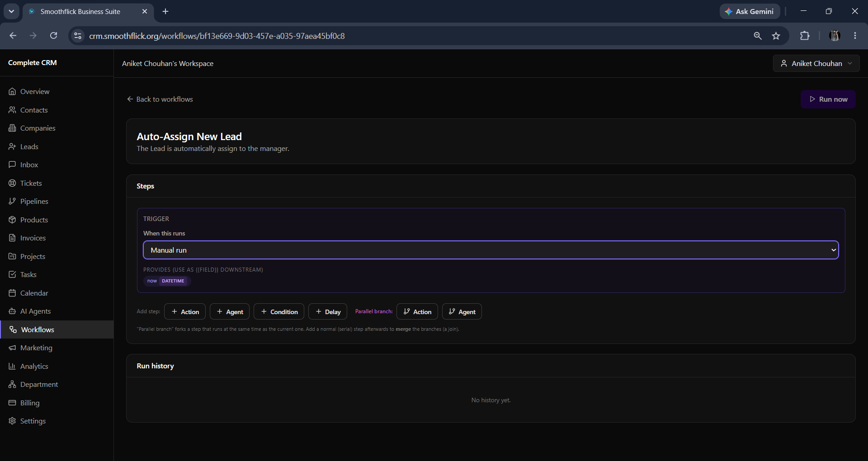Open the trigger type dropdown showing Manual run
Image resolution: width=868 pixels, height=461 pixels.
[491, 250]
